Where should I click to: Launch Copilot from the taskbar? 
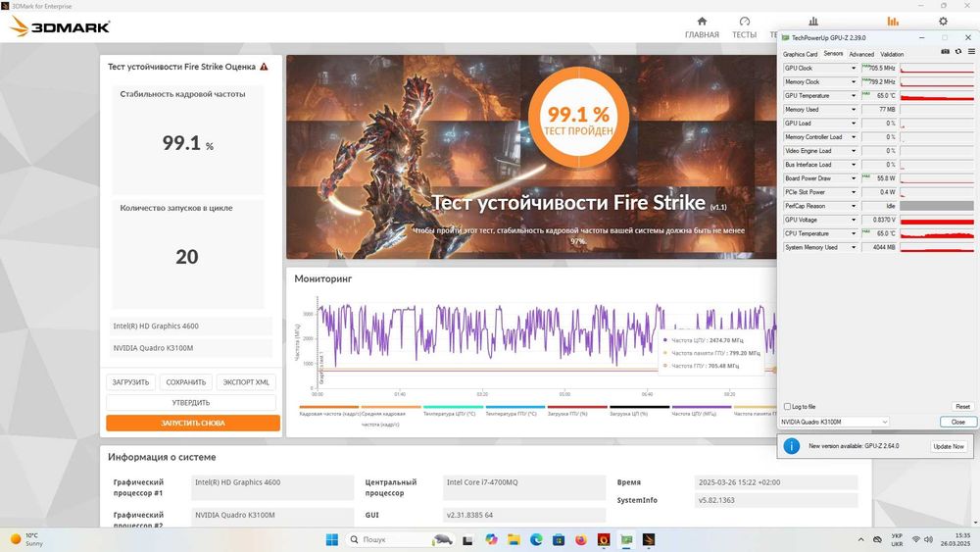(x=491, y=539)
